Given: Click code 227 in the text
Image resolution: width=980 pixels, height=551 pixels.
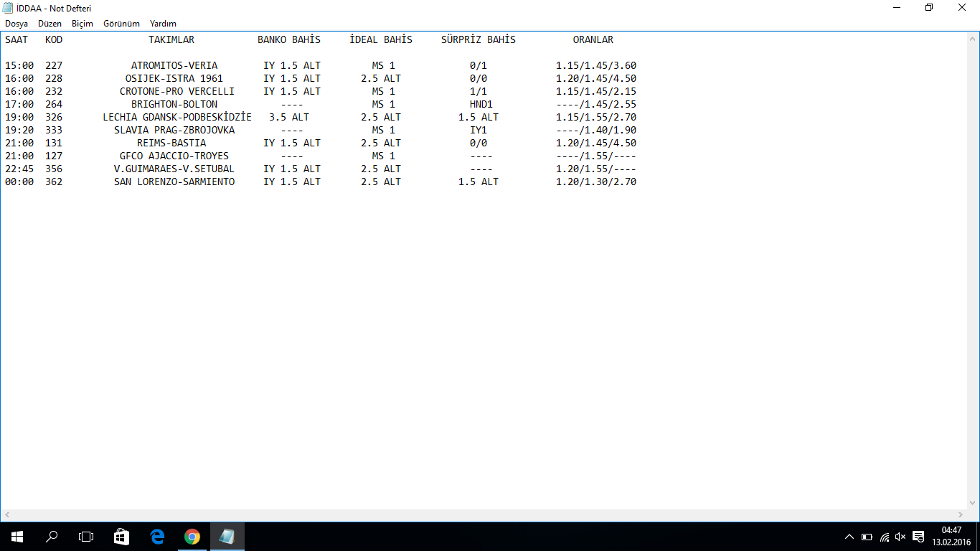Looking at the screenshot, I should [x=54, y=65].
